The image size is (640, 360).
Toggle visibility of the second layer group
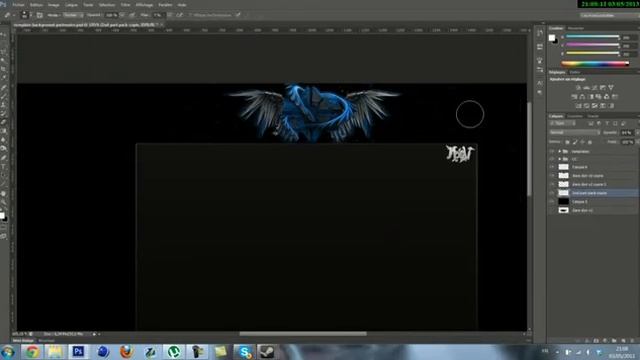point(552,159)
